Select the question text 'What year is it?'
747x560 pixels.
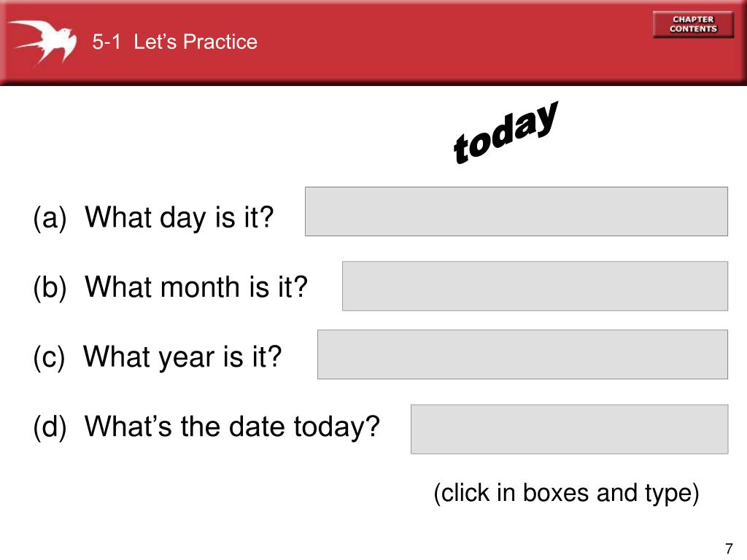point(182,357)
